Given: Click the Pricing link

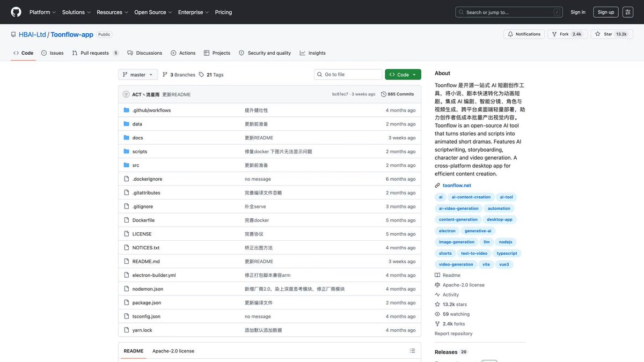Looking at the screenshot, I should click(x=223, y=12).
